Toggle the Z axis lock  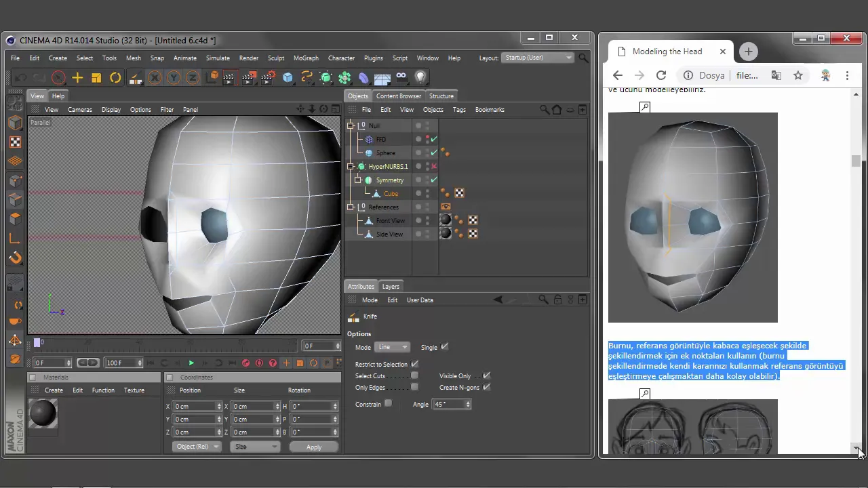(x=192, y=78)
